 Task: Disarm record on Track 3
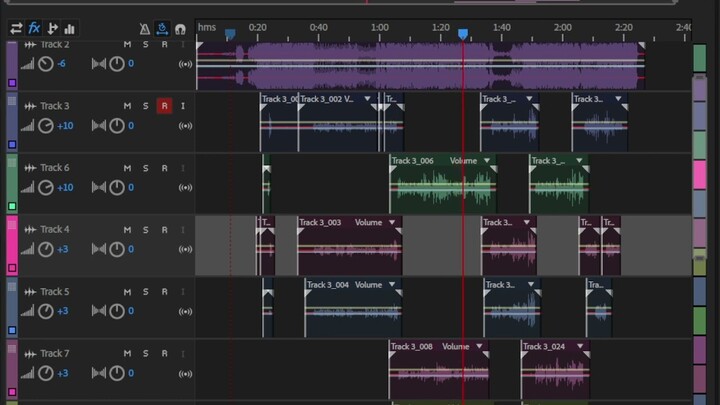164,106
